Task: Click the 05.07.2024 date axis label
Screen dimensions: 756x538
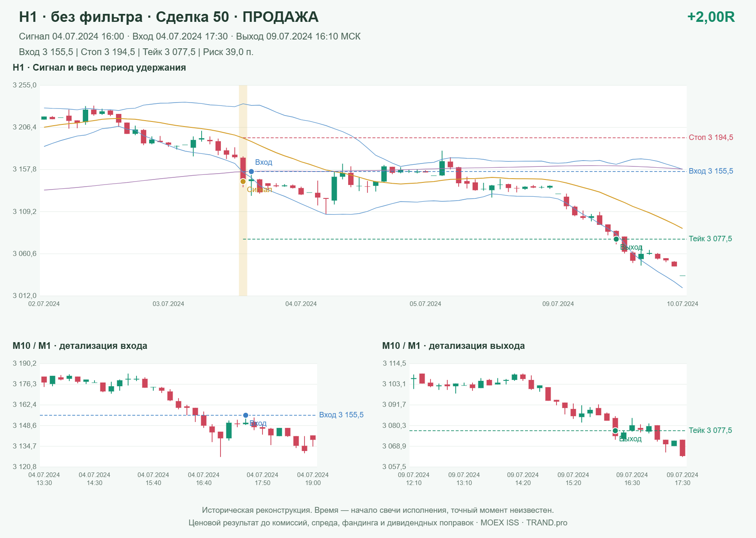Action: pyautogui.click(x=425, y=304)
